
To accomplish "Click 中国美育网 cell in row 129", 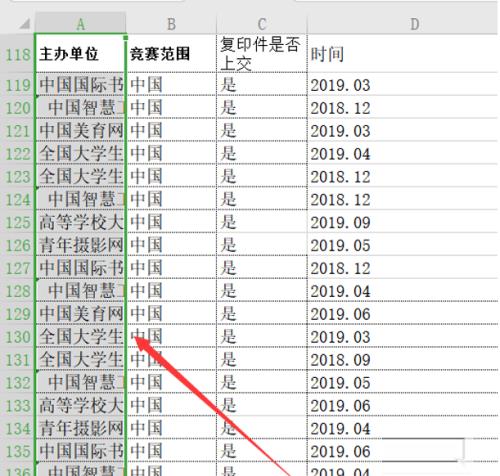I will click(80, 314).
